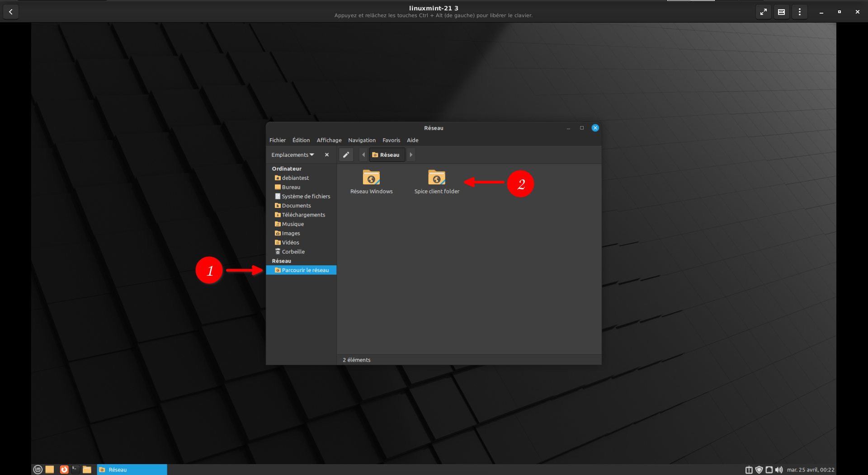Open the sound volume tray icon

[x=779, y=470]
